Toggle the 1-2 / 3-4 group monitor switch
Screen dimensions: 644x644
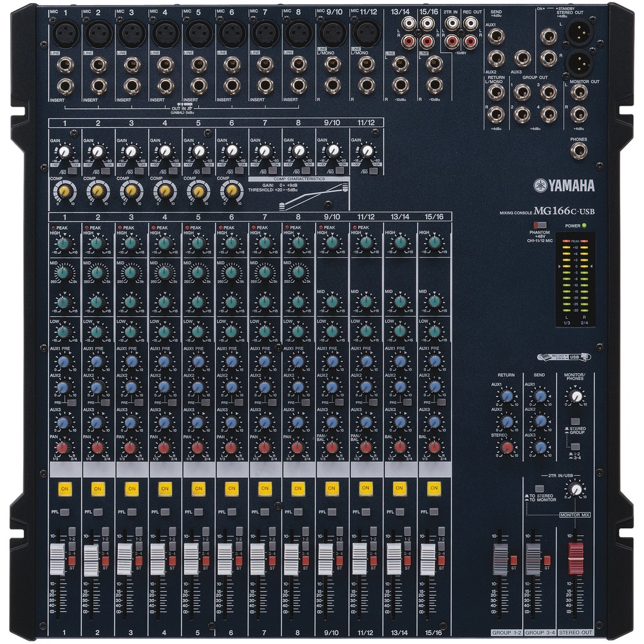click(575, 446)
